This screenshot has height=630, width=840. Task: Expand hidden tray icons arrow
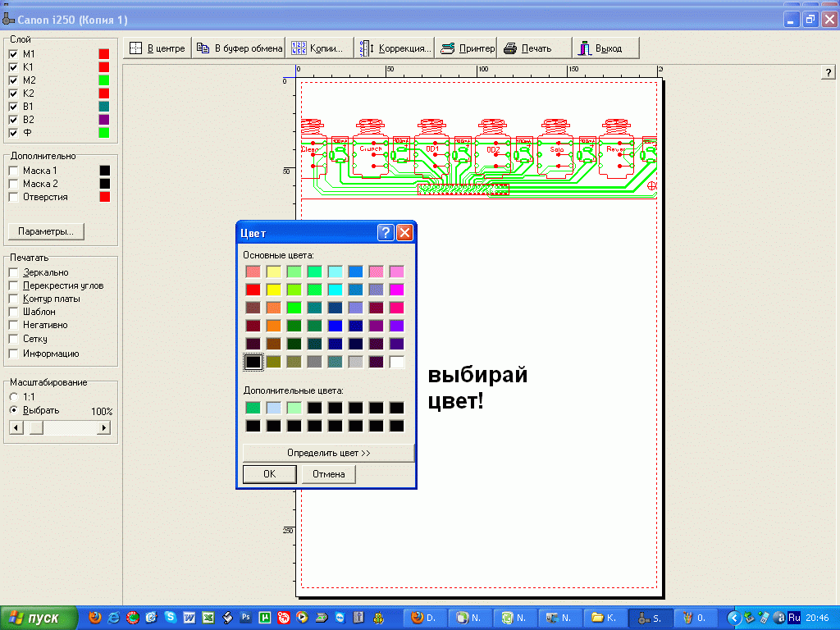734,619
